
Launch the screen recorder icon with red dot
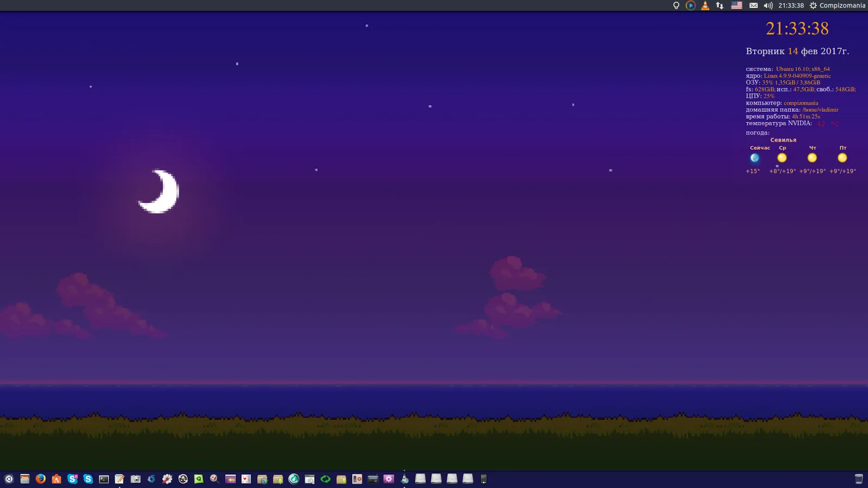click(357, 479)
